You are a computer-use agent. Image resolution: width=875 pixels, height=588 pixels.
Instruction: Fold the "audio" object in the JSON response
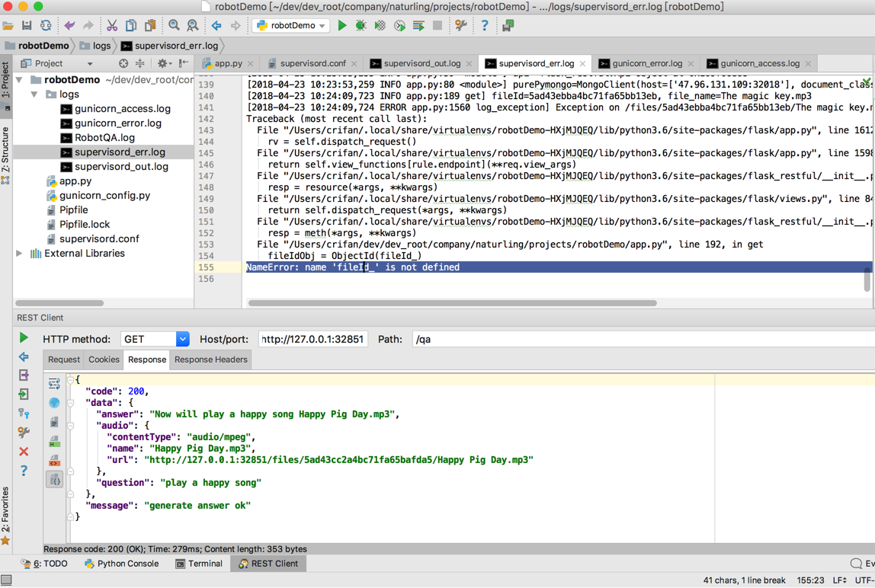pos(70,426)
